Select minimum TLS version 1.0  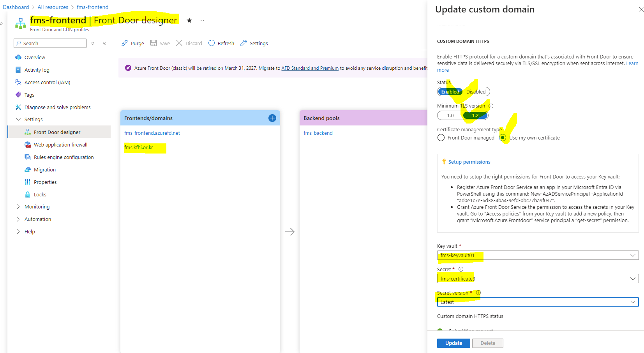tap(450, 116)
